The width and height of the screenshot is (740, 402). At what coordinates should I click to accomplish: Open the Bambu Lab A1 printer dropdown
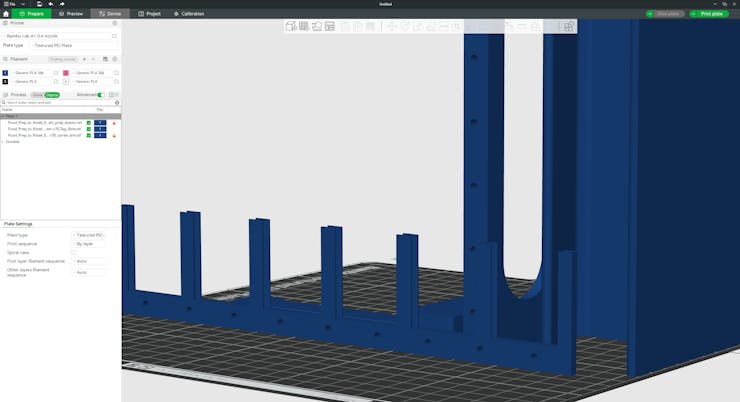57,36
